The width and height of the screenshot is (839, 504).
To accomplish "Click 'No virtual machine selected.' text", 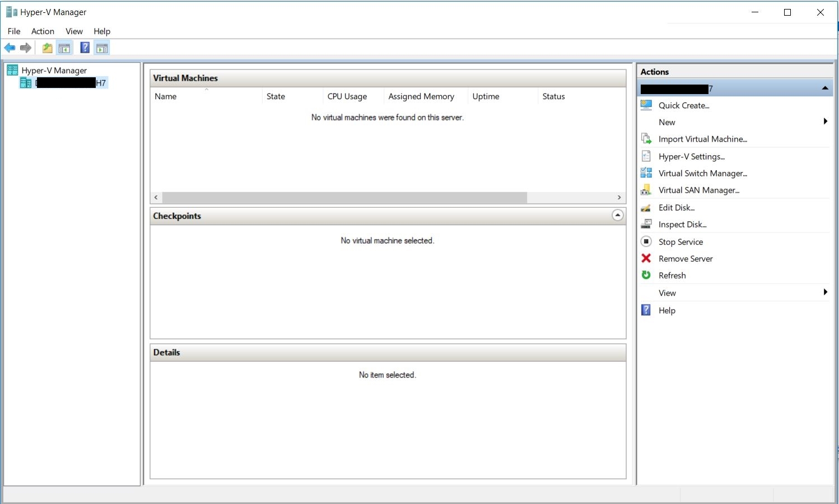I will click(x=388, y=240).
